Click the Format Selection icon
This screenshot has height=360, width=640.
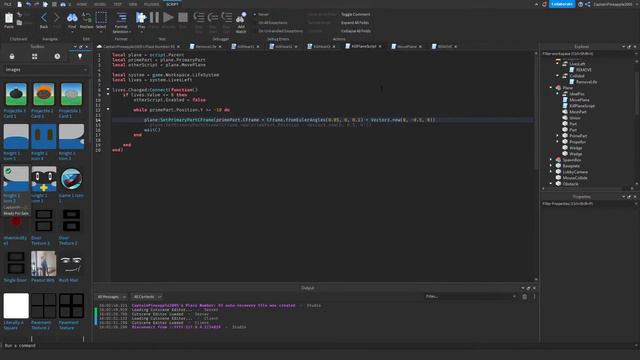pyautogui.click(x=121, y=18)
